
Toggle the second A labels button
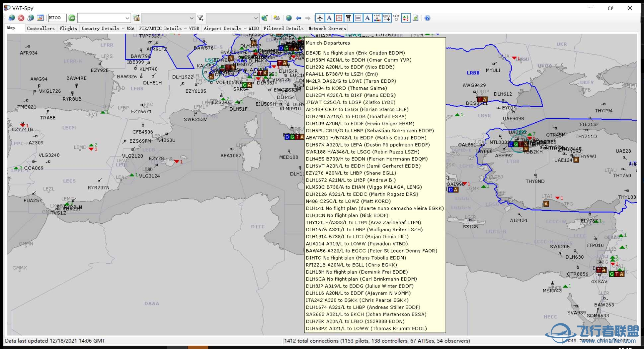[367, 18]
